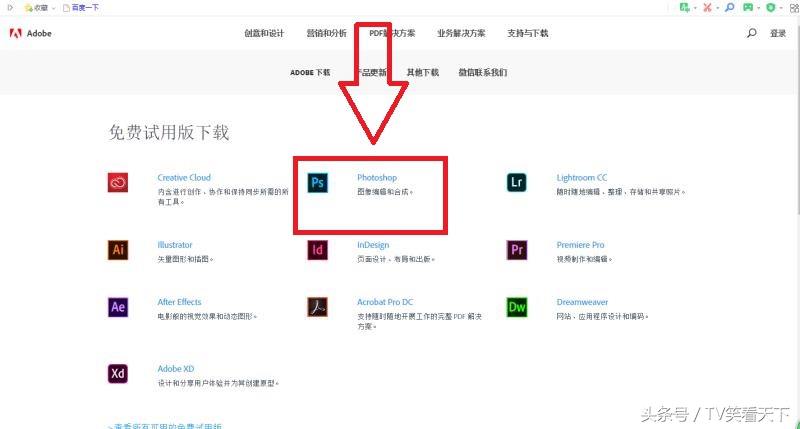Click the green gamepad toolbar icon
The image size is (800, 429).
click(748, 7)
